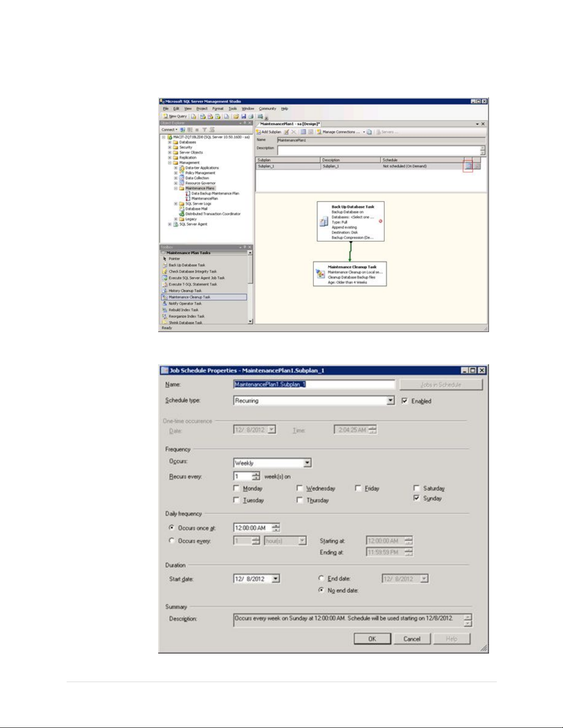Screen dimensions: 563x728
Task: Select the 'Occurs once at' radio button
Action: 172,528
